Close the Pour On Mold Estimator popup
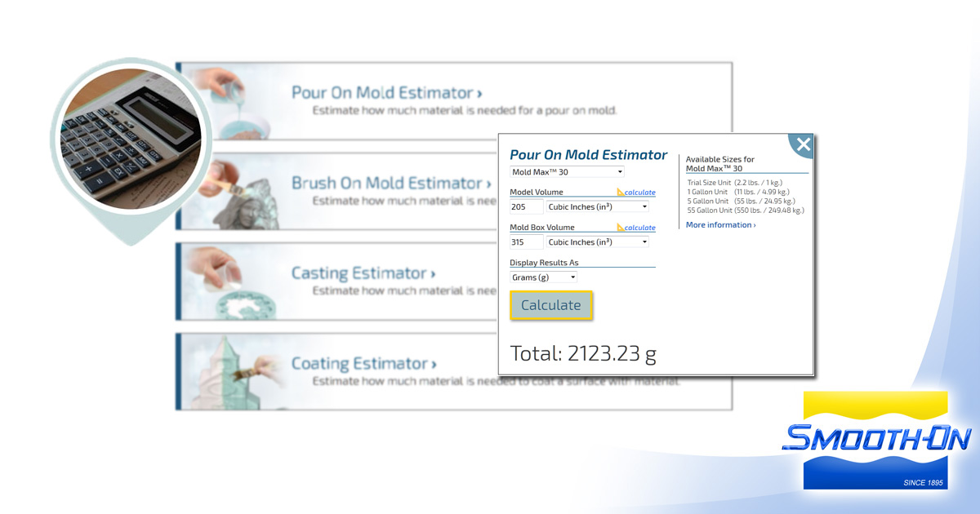This screenshot has height=514, width=980. tap(803, 145)
